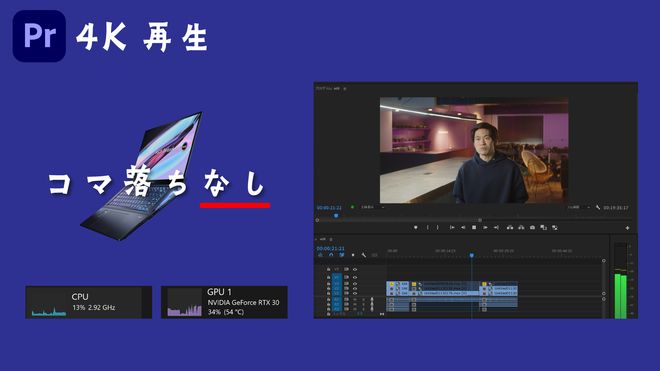Click the blue playhead in Program monitor scrub bar
The image size is (660, 371).
[336, 216]
